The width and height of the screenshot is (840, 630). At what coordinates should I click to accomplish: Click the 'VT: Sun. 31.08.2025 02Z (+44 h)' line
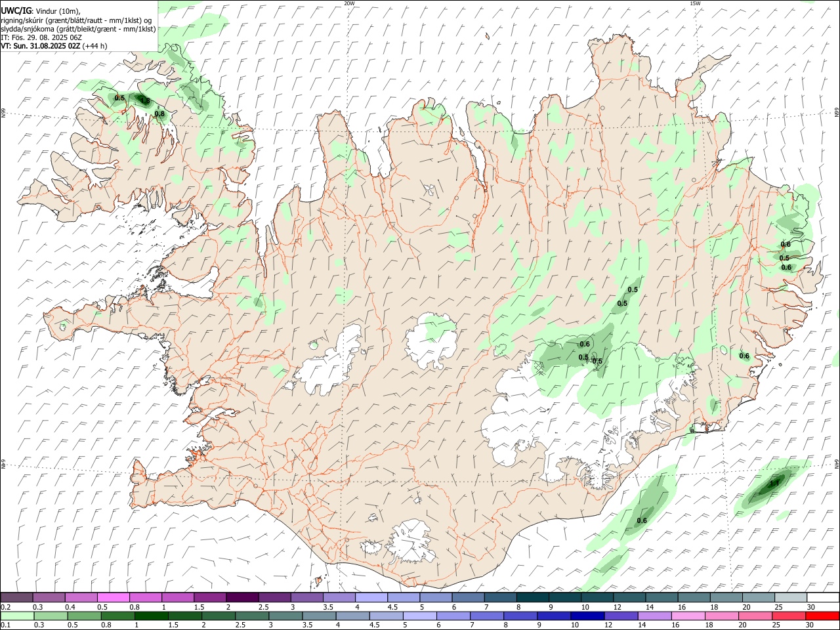click(54, 46)
